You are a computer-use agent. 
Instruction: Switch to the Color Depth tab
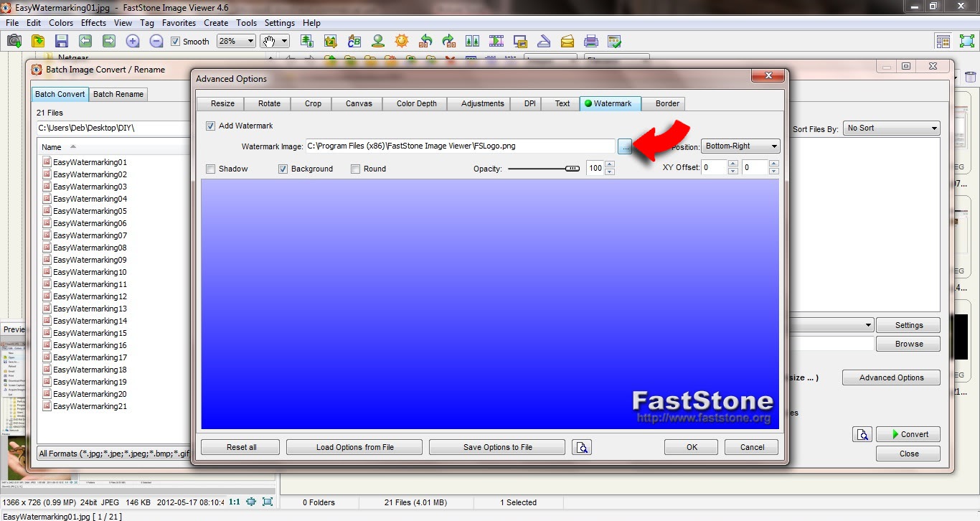pos(416,103)
